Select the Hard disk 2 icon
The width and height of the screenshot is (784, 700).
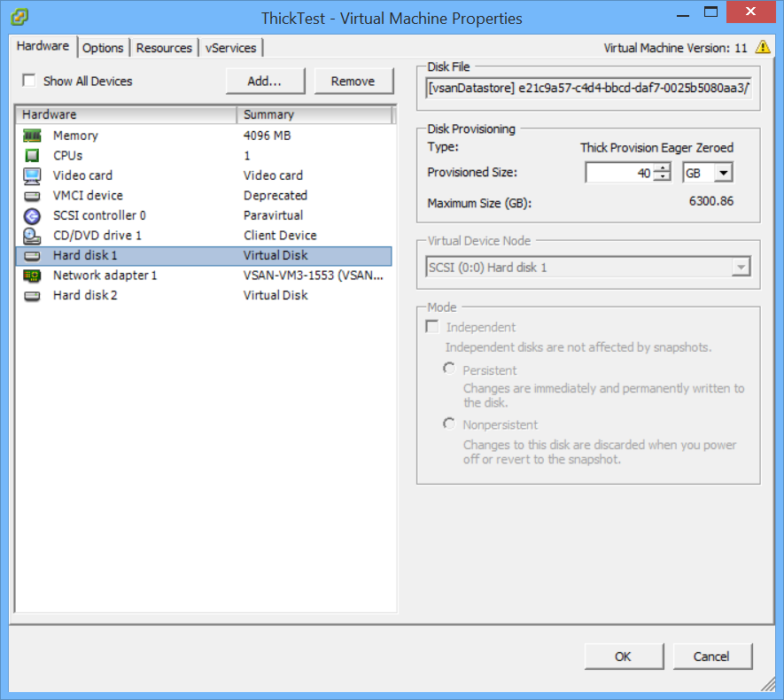(x=32, y=295)
